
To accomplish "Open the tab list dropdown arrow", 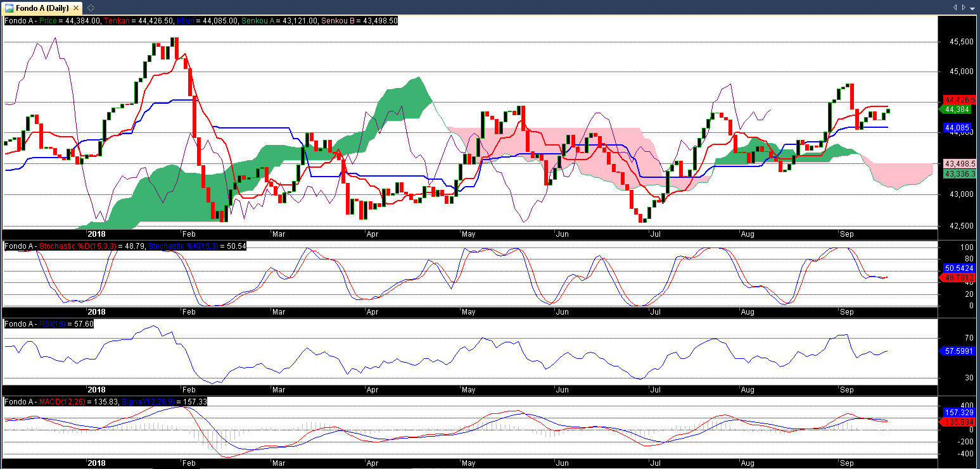I will coord(972,8).
